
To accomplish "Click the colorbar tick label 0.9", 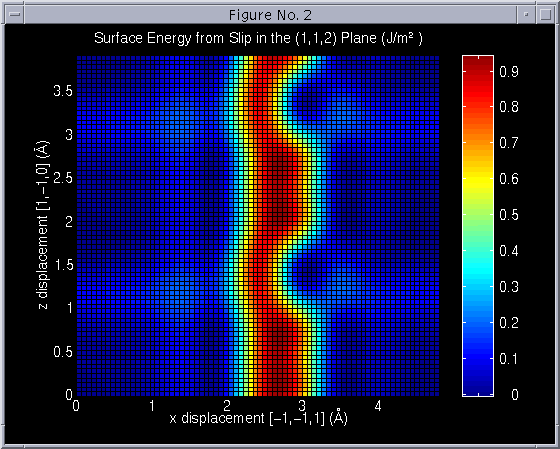I will tap(509, 72).
